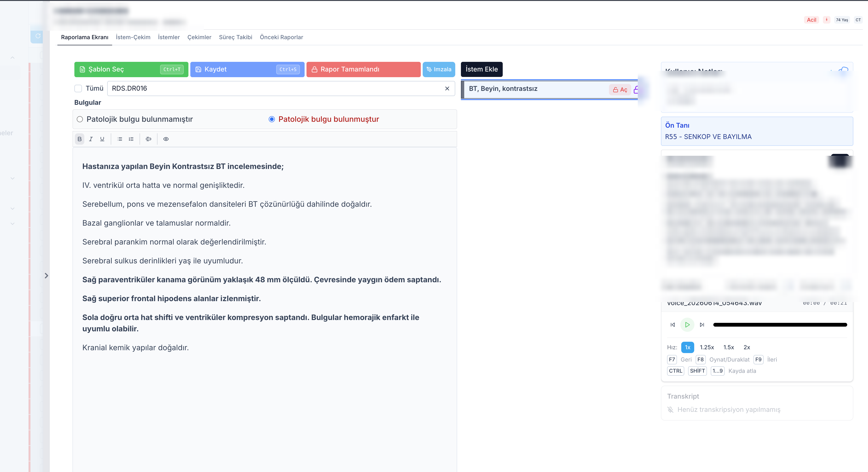The width and height of the screenshot is (868, 472).
Task: Seek in the audio progress bar
Action: click(780, 325)
